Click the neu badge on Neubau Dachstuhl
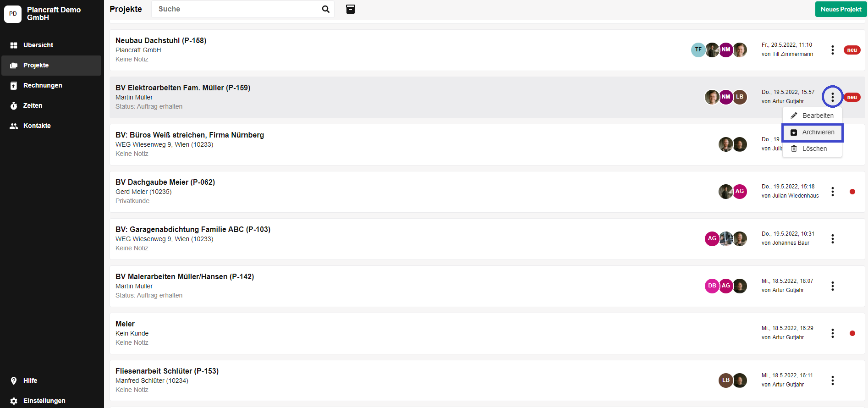Image resolution: width=868 pixels, height=408 pixels. click(852, 50)
